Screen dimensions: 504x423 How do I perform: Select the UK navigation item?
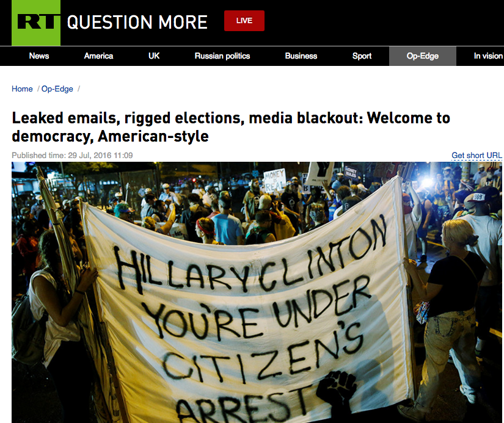(154, 56)
